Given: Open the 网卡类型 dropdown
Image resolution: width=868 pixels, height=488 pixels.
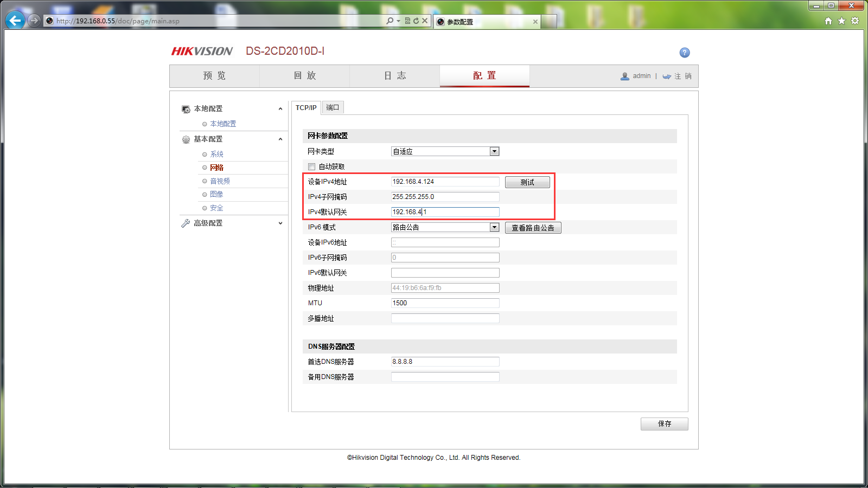Looking at the screenshot, I should (x=494, y=151).
